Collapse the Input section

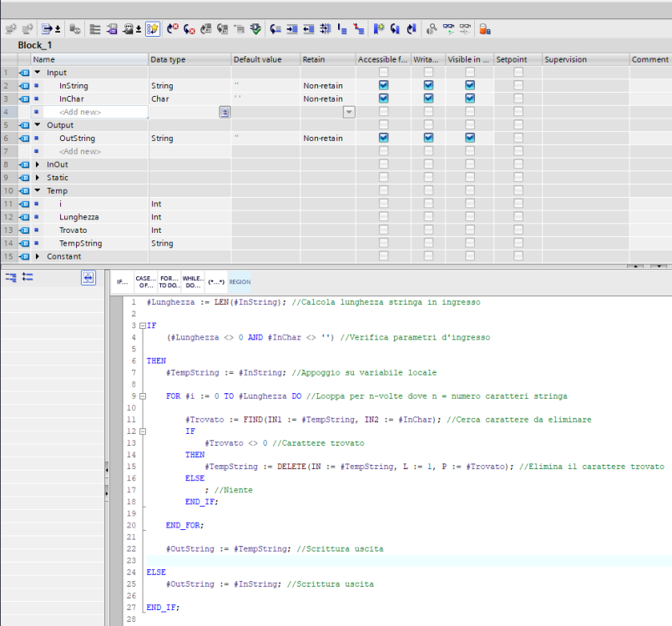tap(38, 73)
